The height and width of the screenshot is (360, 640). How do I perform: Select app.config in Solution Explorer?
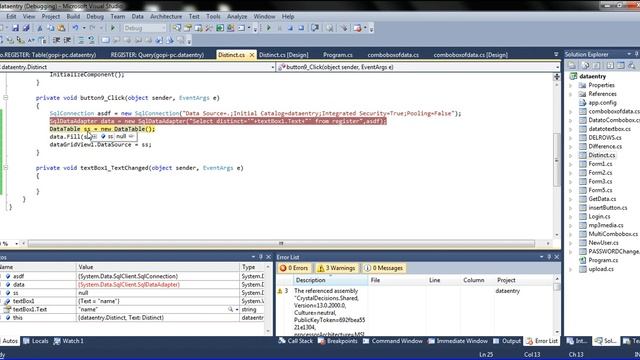pyautogui.click(x=602, y=103)
